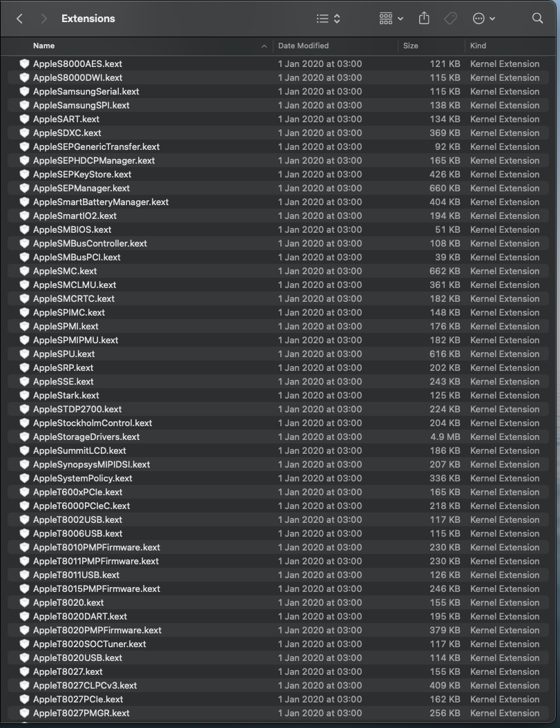Click the AppleT8020.kext file icon
This screenshot has height=728, width=560.
click(x=25, y=603)
